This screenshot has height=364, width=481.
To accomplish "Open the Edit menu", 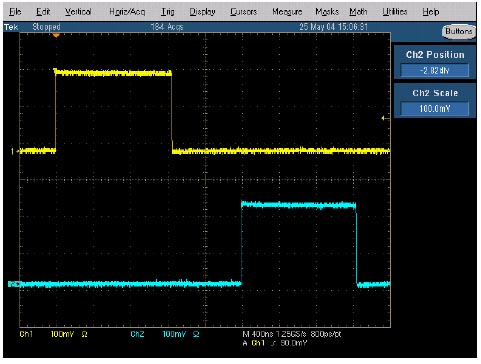I will (x=43, y=12).
